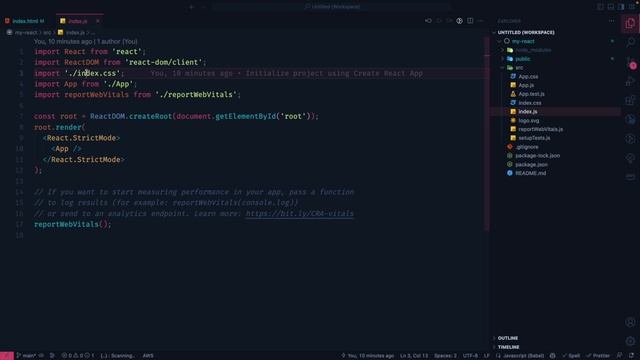Switch to index.html tab
This screenshot has height=360, width=640.
(x=25, y=21)
